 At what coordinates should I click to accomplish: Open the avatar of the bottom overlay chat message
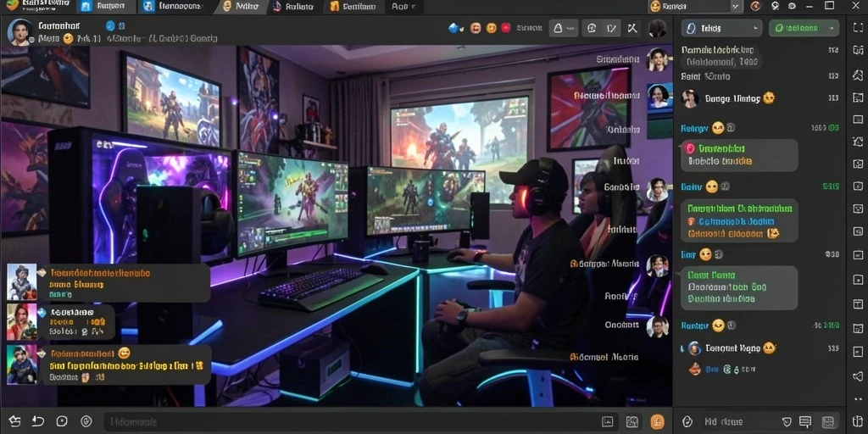[21, 364]
